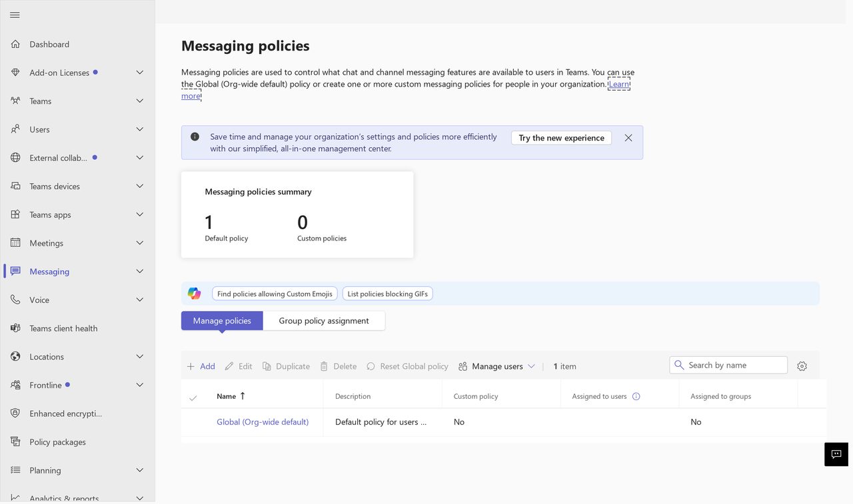Select the Locations globe icon
Viewport: 853px width, 504px height.
(x=15, y=356)
